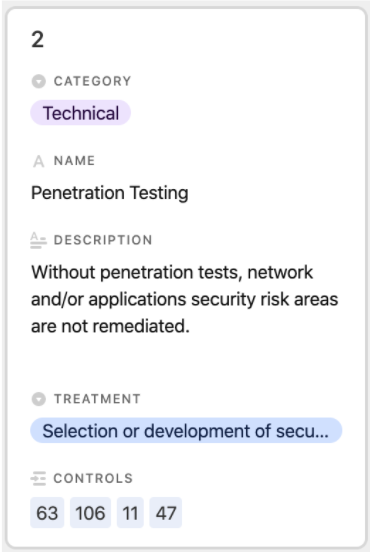Click the Category single-select field icon
The image size is (370, 552).
(x=38, y=81)
